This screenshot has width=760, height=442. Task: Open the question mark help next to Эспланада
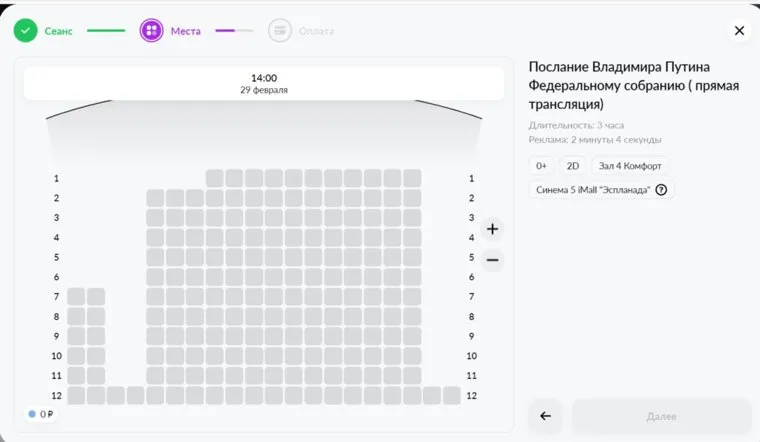tap(661, 190)
